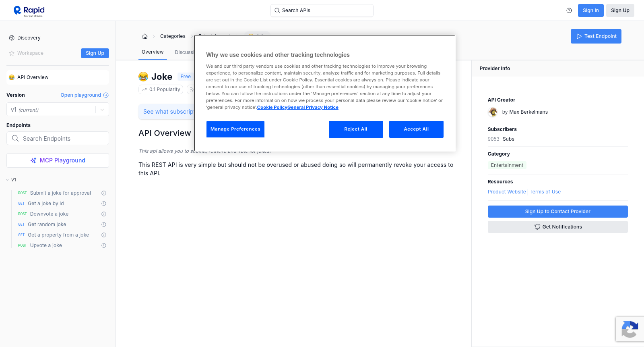
Task: Click the Free pricing badge
Action: (186, 77)
